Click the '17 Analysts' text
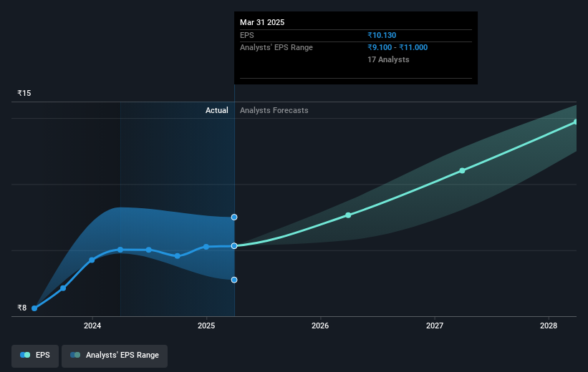 [388, 59]
